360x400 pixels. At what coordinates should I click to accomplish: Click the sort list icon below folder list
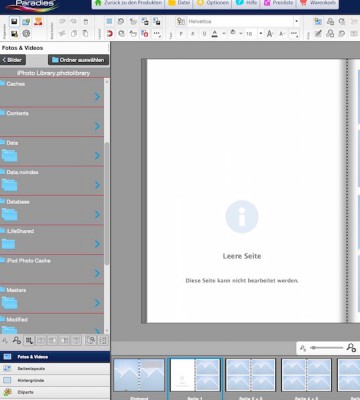click(29, 340)
